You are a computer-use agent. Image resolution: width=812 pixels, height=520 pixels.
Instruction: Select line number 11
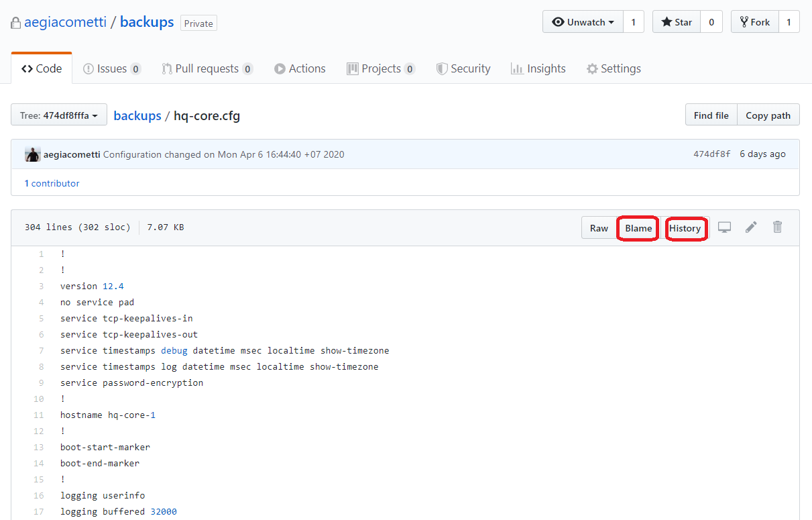tap(38, 415)
